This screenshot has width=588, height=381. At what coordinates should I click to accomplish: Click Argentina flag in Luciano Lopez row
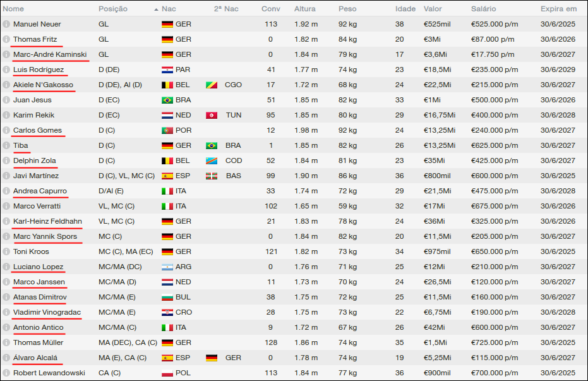(x=167, y=267)
